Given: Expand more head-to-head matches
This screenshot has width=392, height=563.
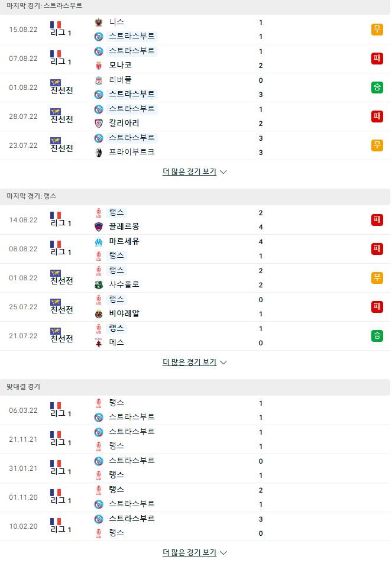Looking at the screenshot, I should click(x=195, y=552).
